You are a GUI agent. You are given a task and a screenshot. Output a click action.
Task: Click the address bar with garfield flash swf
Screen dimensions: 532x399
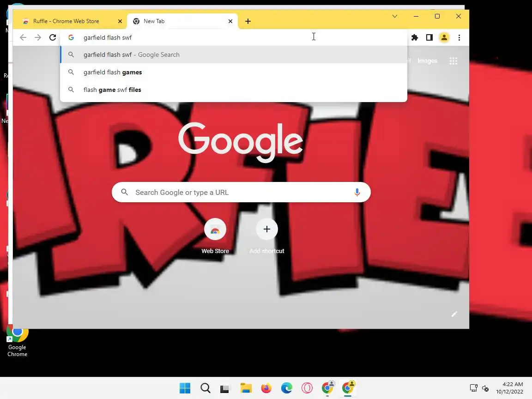[x=234, y=37]
